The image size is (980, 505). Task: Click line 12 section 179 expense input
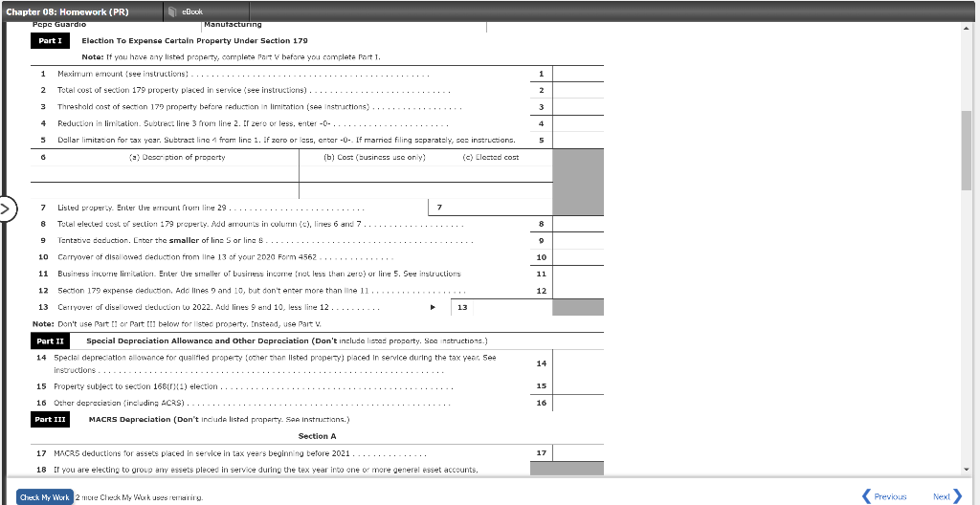(x=578, y=291)
